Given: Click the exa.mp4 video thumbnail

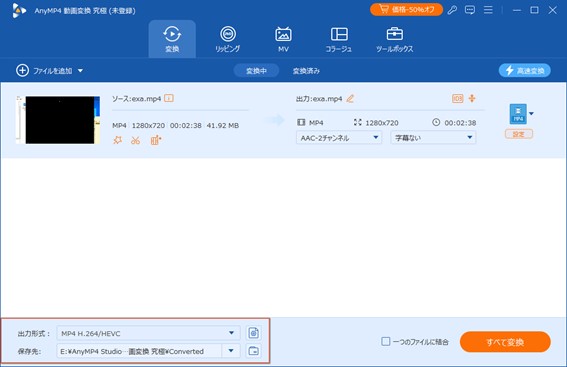Looking at the screenshot, I should pos(59,120).
